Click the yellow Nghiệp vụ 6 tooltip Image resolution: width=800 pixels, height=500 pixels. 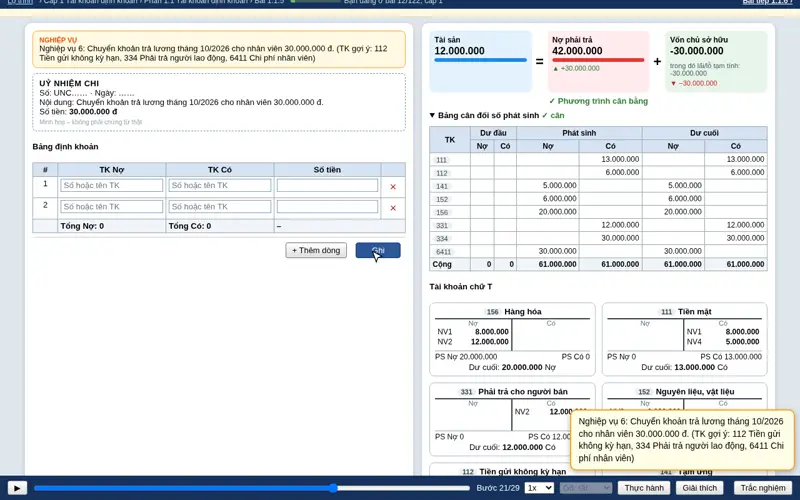(683, 440)
